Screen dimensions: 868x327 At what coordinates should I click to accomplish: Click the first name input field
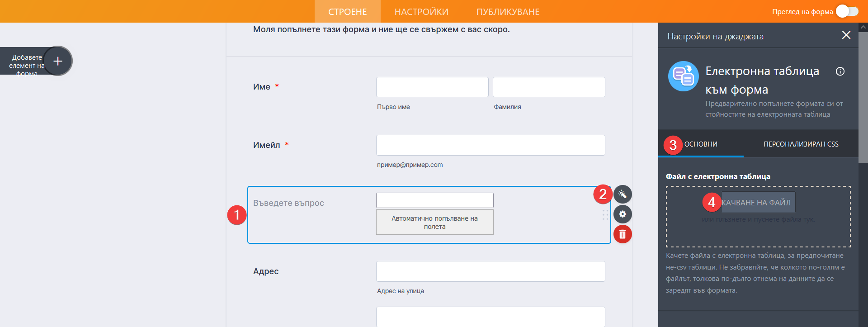point(432,87)
